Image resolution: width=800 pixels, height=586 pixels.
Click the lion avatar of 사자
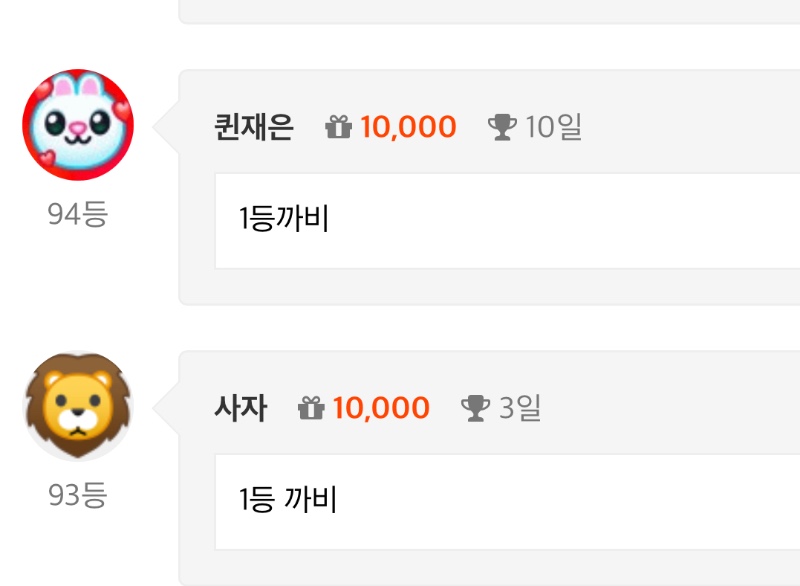point(78,406)
